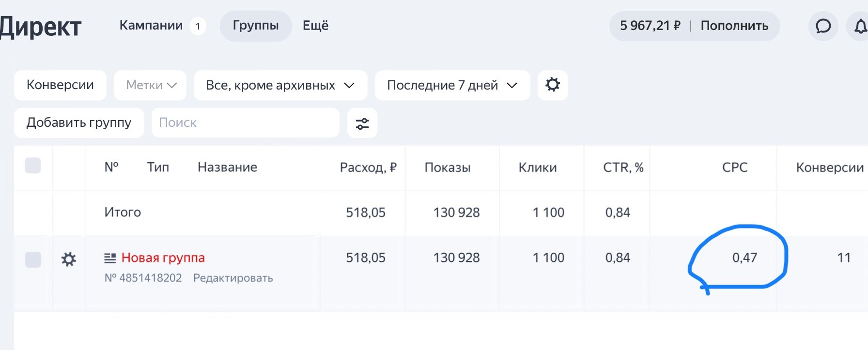Viewport: 868px width, 350px height.
Task: Click the text ad type icon
Action: (110, 258)
